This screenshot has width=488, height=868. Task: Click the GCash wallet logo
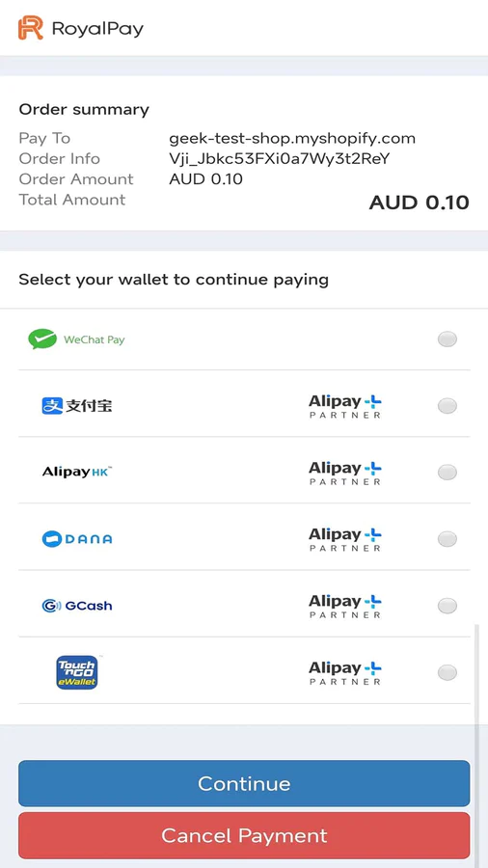pos(77,606)
